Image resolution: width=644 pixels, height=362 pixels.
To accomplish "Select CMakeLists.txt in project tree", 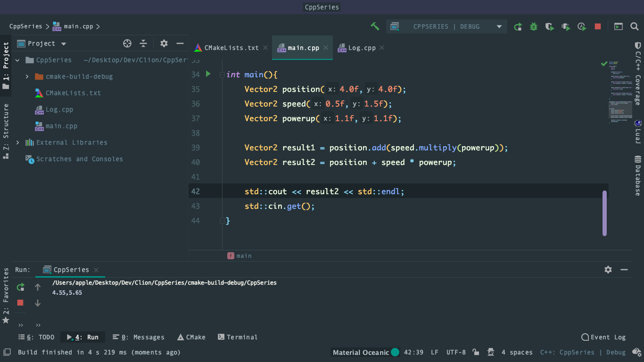I will (x=73, y=93).
